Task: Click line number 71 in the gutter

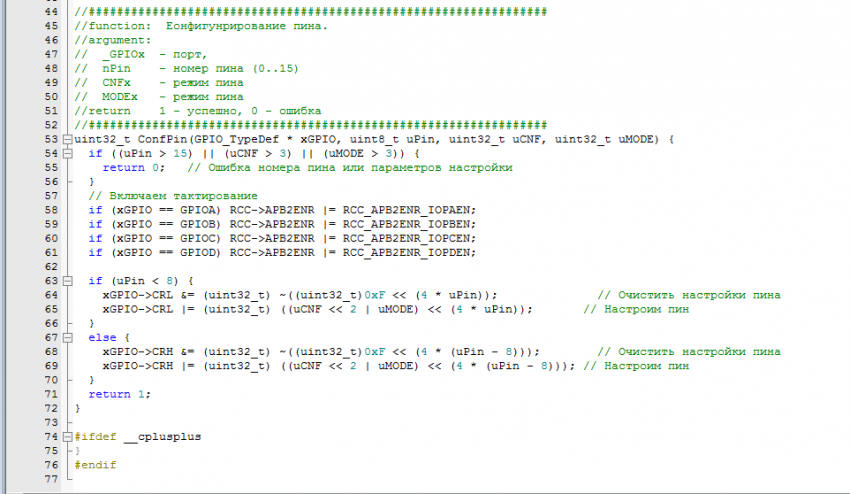Action: pos(50,394)
